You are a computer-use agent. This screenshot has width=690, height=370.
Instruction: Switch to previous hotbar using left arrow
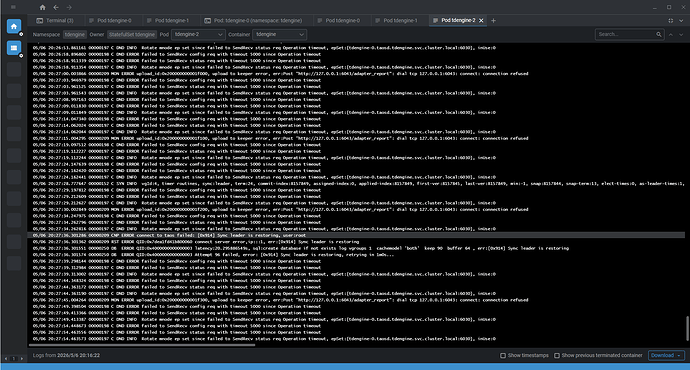(6, 359)
